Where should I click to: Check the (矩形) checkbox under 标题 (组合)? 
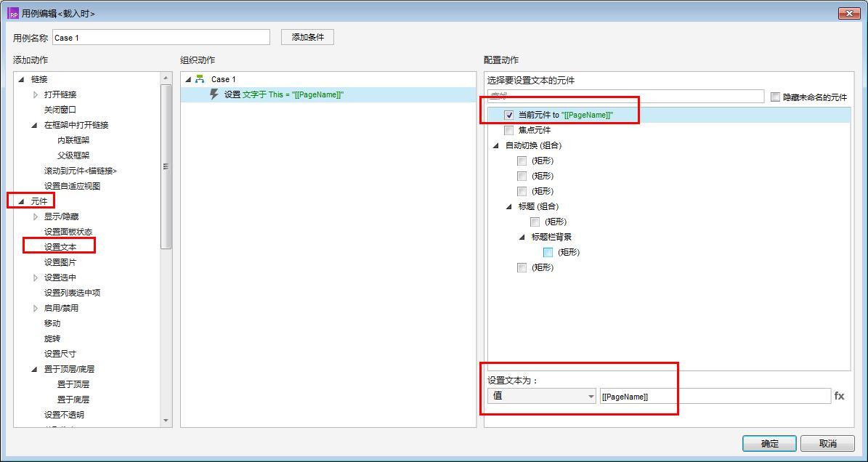click(535, 222)
